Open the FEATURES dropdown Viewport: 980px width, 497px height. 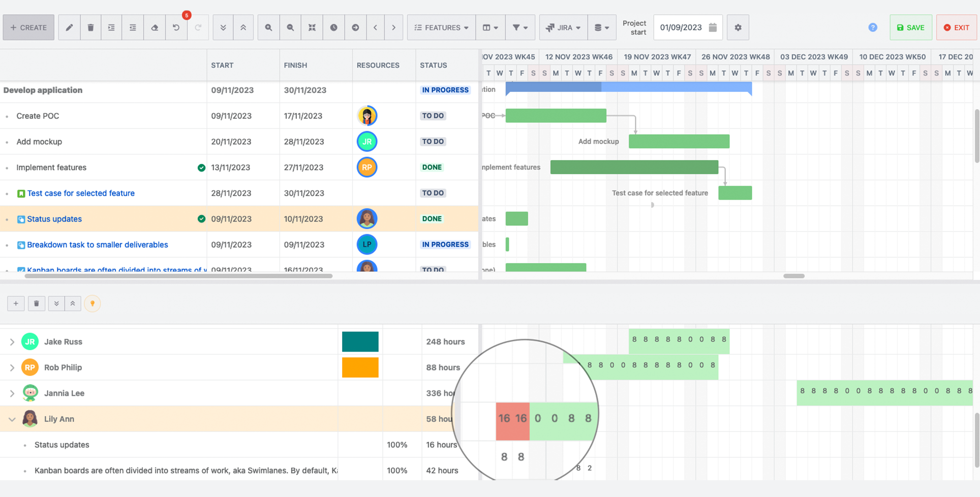tap(441, 27)
